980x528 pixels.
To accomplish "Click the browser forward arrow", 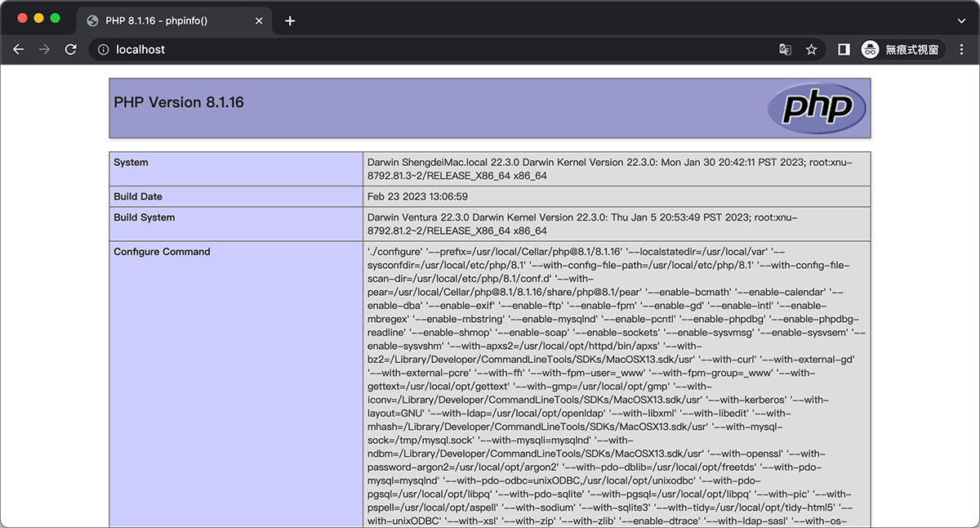I will pos(44,50).
